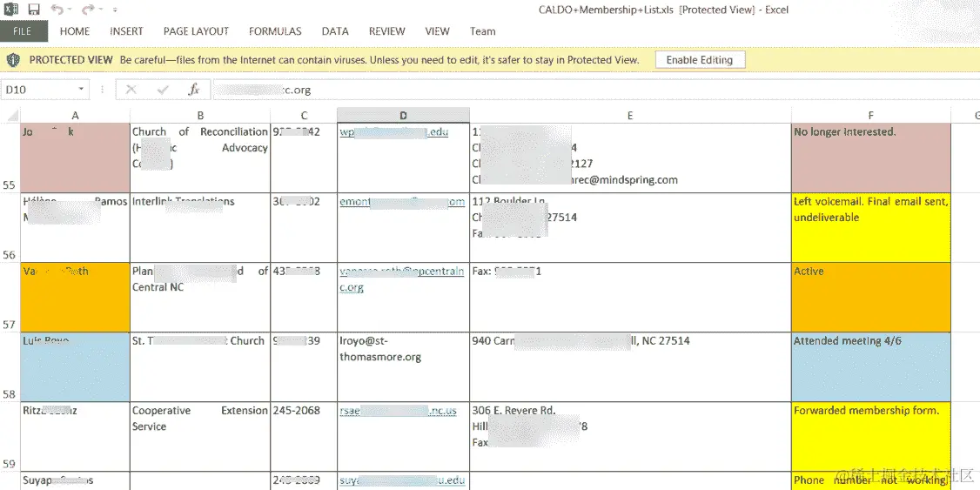The height and width of the screenshot is (490, 980).
Task: Click the Central NC organization cell in row 57
Action: tap(200, 297)
